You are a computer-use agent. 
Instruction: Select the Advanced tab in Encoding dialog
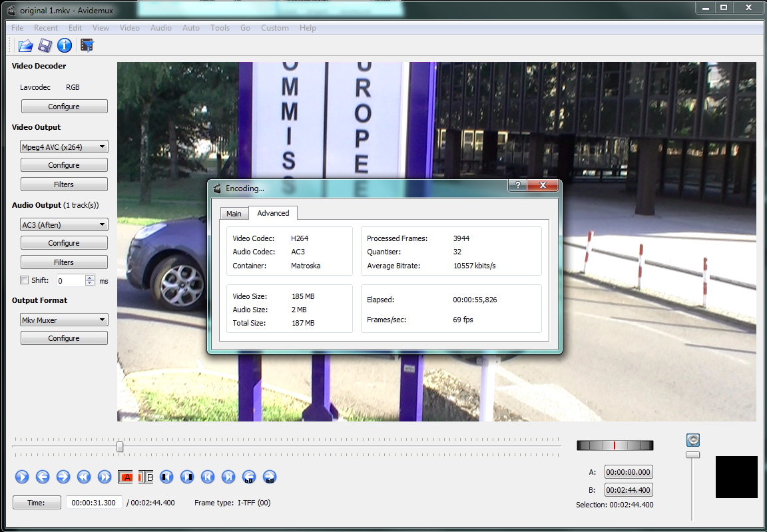pyautogui.click(x=273, y=213)
